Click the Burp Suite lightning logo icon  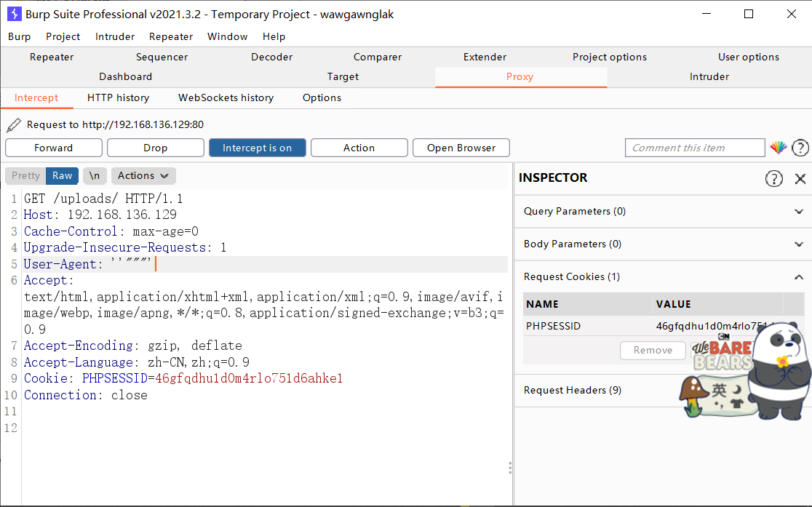[x=15, y=14]
